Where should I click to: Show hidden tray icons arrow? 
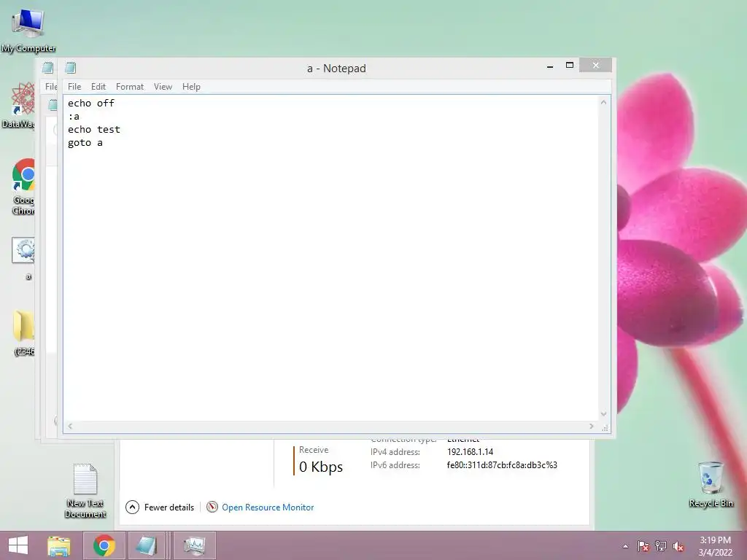[x=625, y=546]
